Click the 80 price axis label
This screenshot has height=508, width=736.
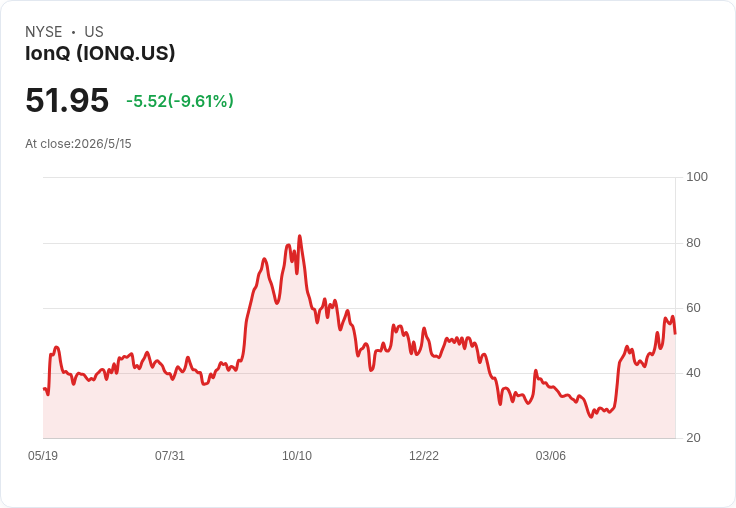click(x=693, y=243)
